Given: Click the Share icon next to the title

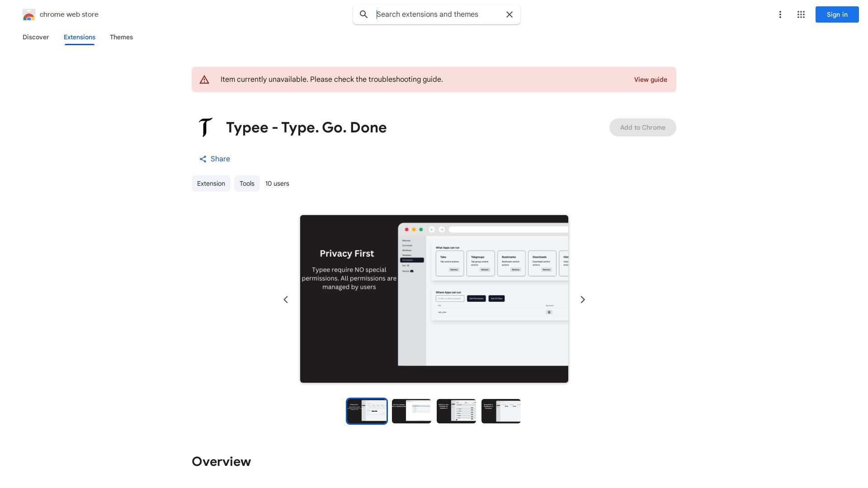Looking at the screenshot, I should pos(203,159).
